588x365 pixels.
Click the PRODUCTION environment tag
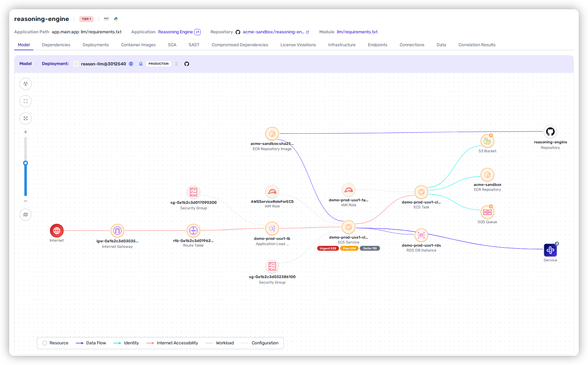tap(158, 64)
